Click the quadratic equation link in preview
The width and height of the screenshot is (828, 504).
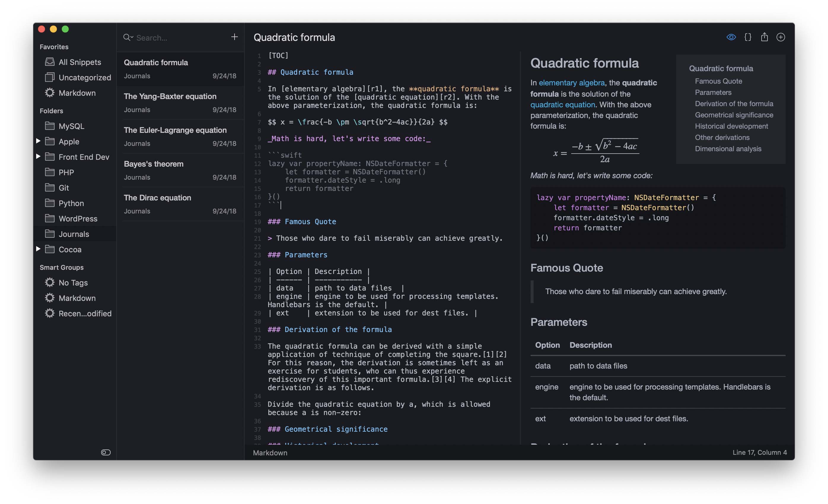[563, 104]
